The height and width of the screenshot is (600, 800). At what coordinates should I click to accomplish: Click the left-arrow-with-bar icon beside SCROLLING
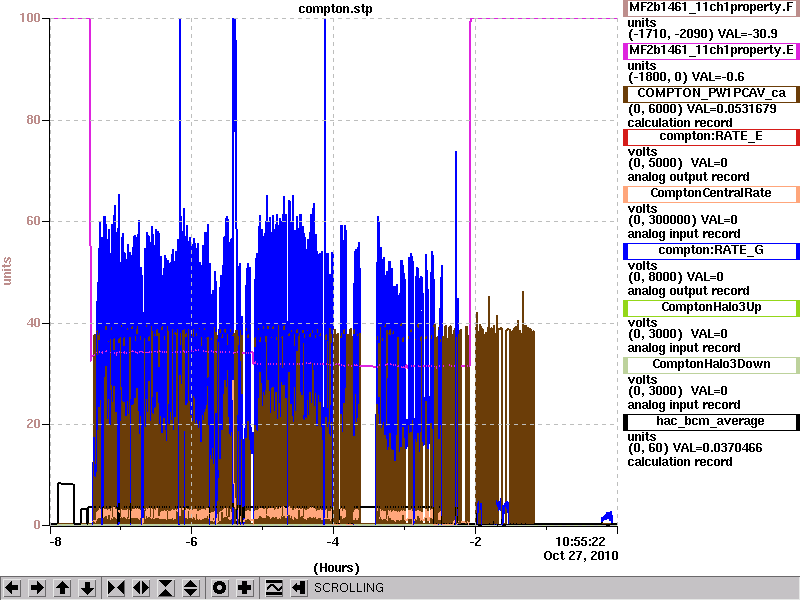(x=298, y=588)
